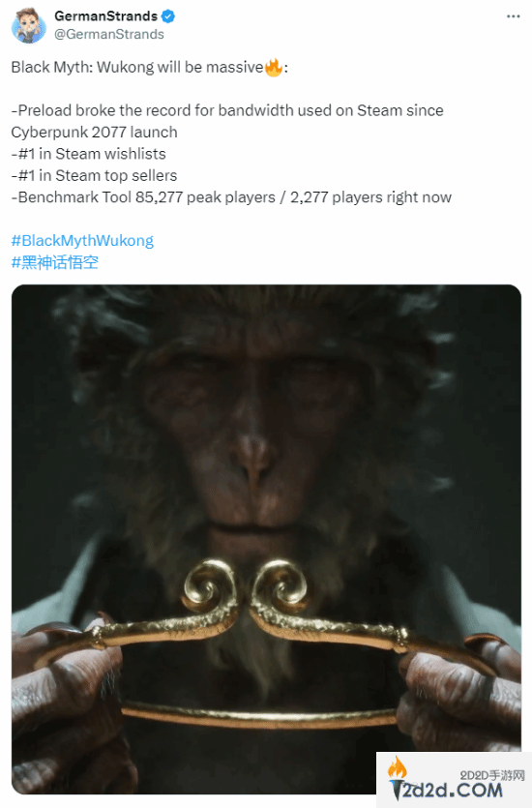Viewport: 532px width, 808px height.
Task: Click the flame icon in the watermark
Action: click(x=397, y=767)
